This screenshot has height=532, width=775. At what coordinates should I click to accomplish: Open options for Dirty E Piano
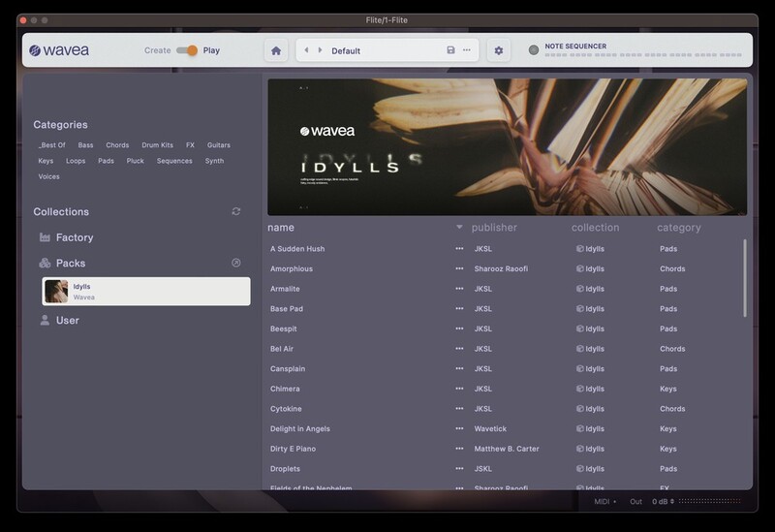click(459, 449)
